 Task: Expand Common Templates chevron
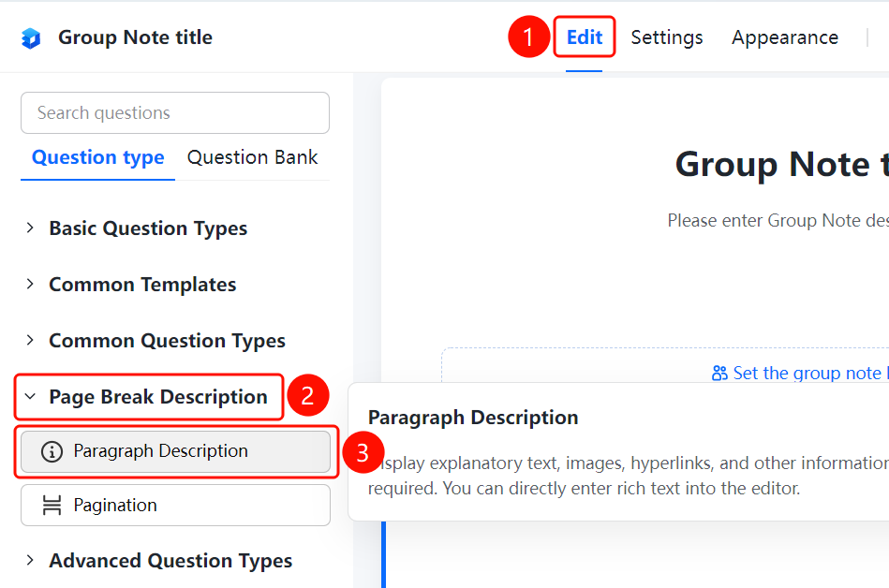(30, 284)
